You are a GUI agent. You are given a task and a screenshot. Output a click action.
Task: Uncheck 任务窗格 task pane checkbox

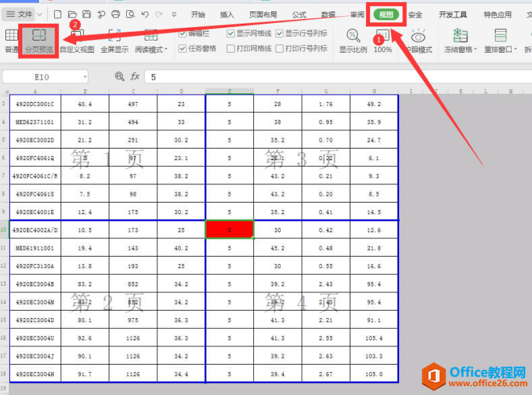tap(182, 49)
